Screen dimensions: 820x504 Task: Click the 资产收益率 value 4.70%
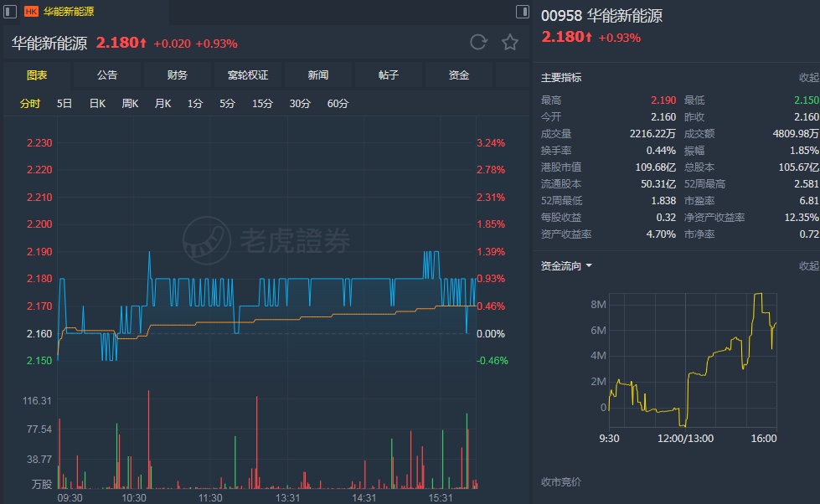pyautogui.click(x=661, y=234)
